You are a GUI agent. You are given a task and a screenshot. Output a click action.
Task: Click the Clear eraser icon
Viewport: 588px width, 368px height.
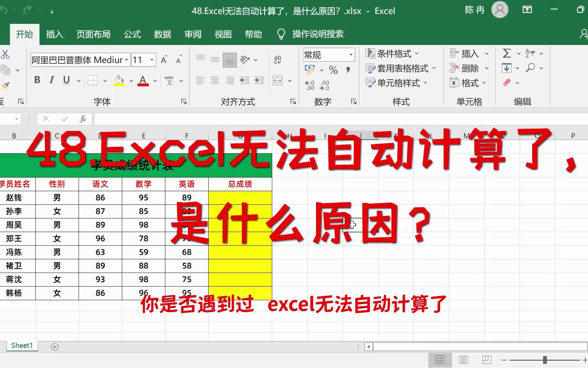coord(507,82)
